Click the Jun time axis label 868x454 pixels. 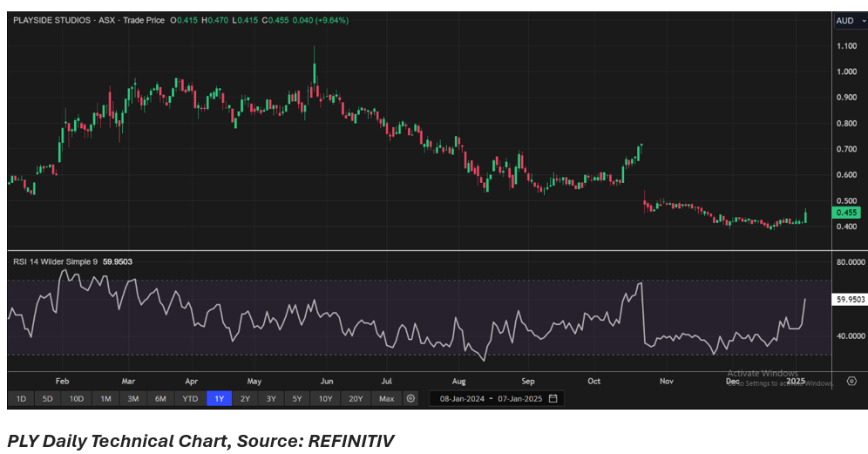click(327, 381)
